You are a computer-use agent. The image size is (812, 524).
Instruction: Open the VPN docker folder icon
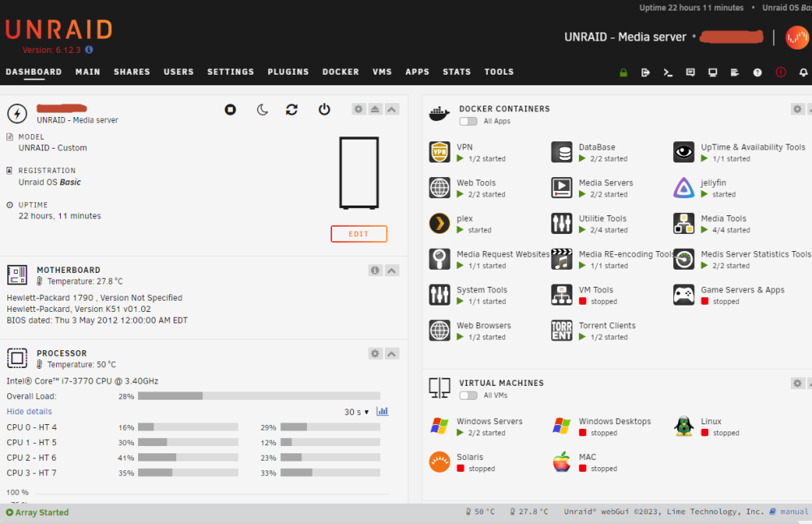pos(439,152)
